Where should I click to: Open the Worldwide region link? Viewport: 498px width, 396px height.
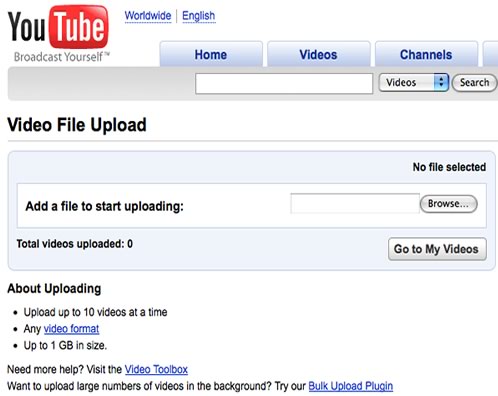(148, 16)
